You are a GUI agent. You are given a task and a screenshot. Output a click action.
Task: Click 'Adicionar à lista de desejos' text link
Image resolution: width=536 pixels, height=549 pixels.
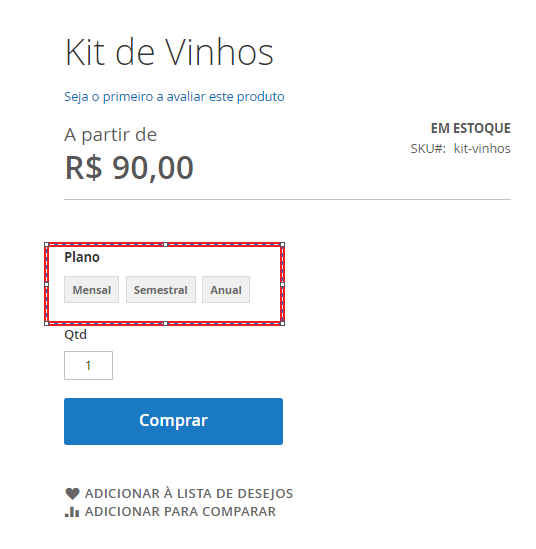point(189,494)
